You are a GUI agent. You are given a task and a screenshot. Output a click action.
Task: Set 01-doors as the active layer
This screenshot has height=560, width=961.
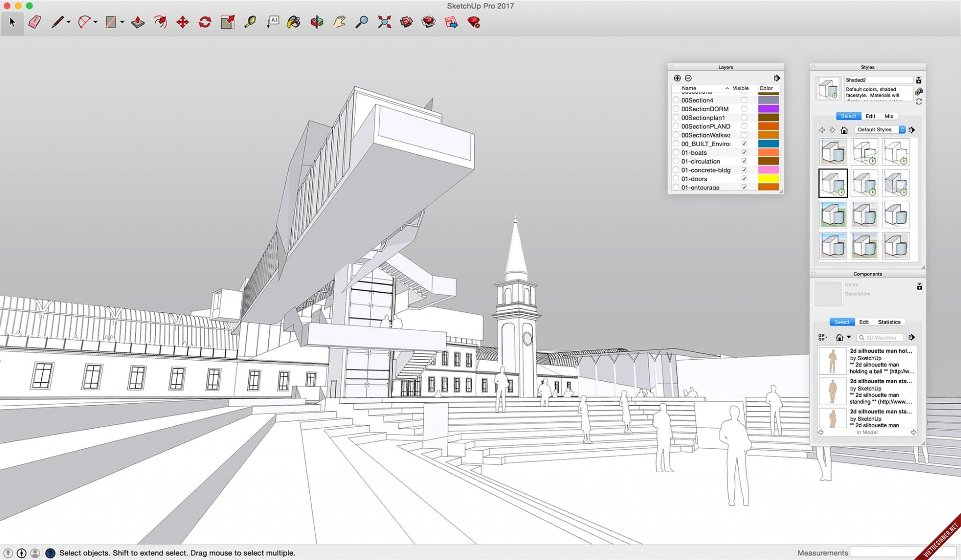pyautogui.click(x=676, y=179)
